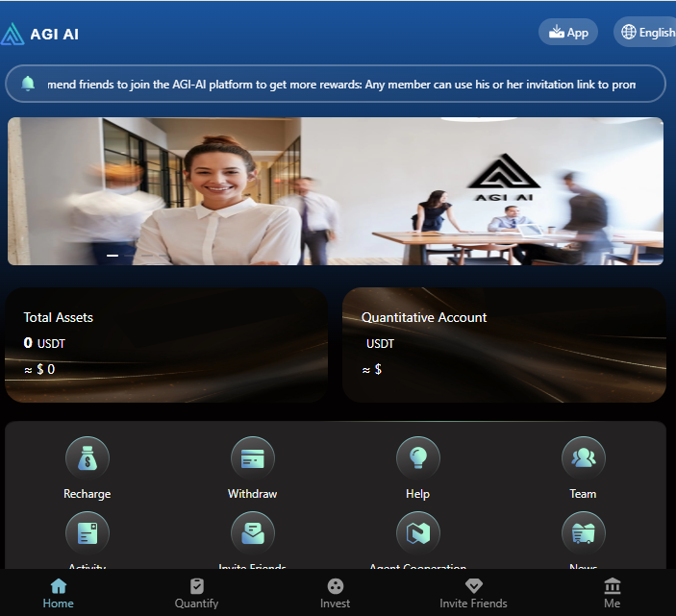Open Invite Friends in bottom navigation
This screenshot has width=676, height=616.
(473, 593)
